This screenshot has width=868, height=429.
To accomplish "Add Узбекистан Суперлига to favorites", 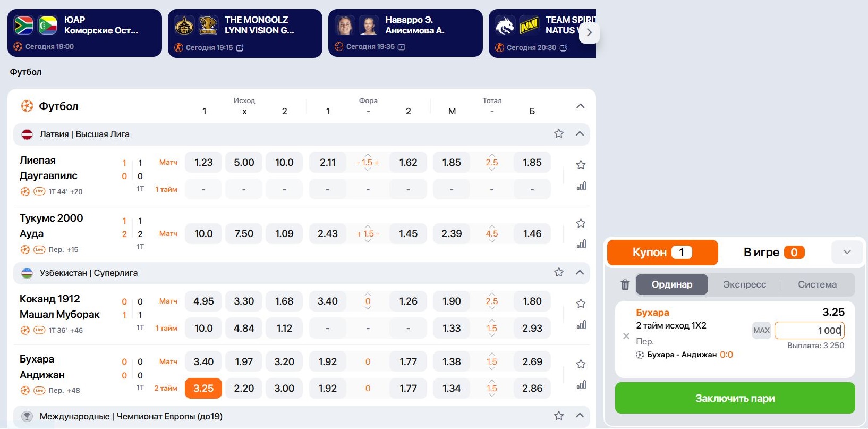I will (559, 272).
